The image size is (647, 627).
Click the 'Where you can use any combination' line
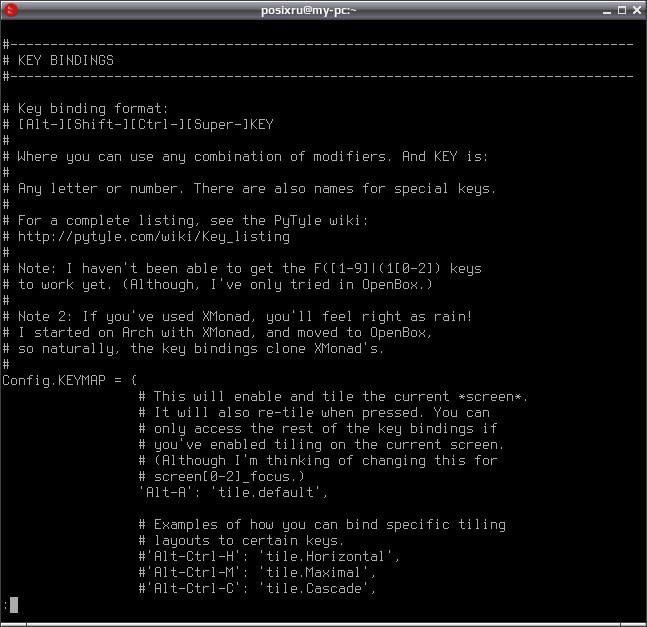[245, 157]
